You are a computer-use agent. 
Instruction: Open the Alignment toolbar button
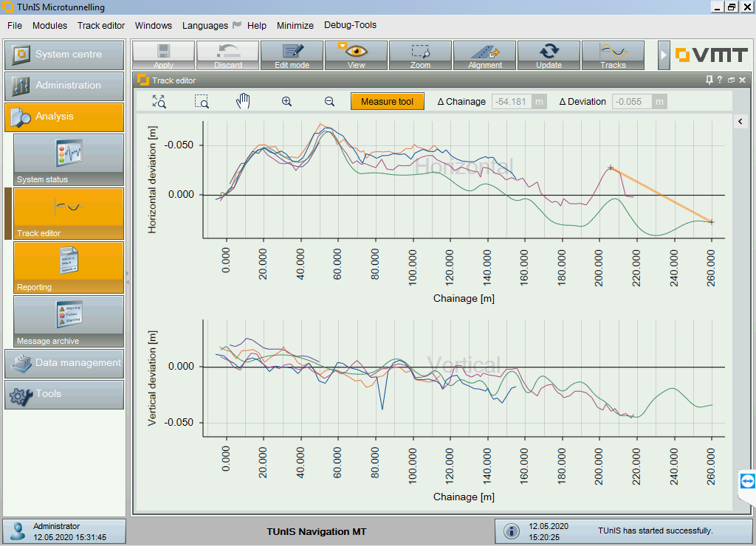click(x=484, y=55)
